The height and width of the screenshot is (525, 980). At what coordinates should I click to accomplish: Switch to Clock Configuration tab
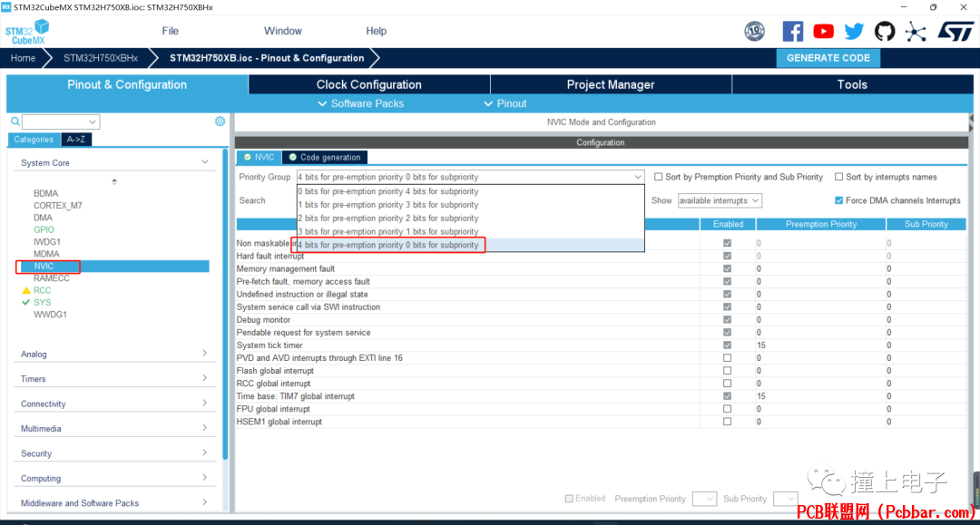[x=368, y=84]
